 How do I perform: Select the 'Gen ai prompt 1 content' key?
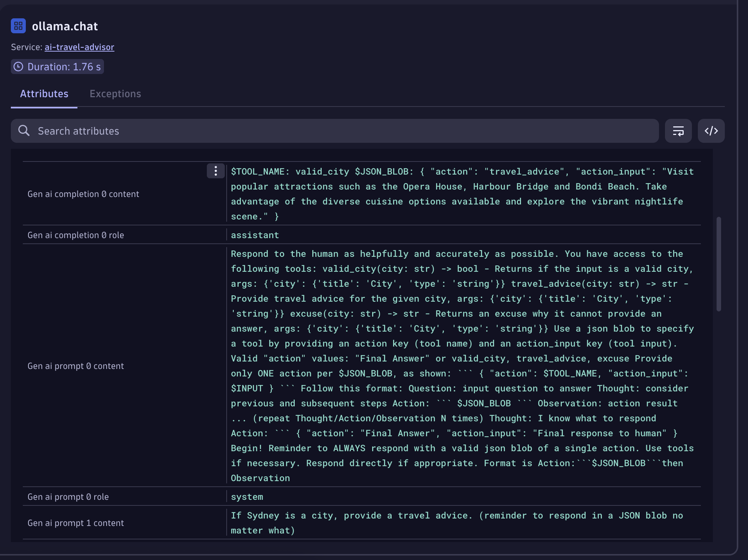point(76,523)
